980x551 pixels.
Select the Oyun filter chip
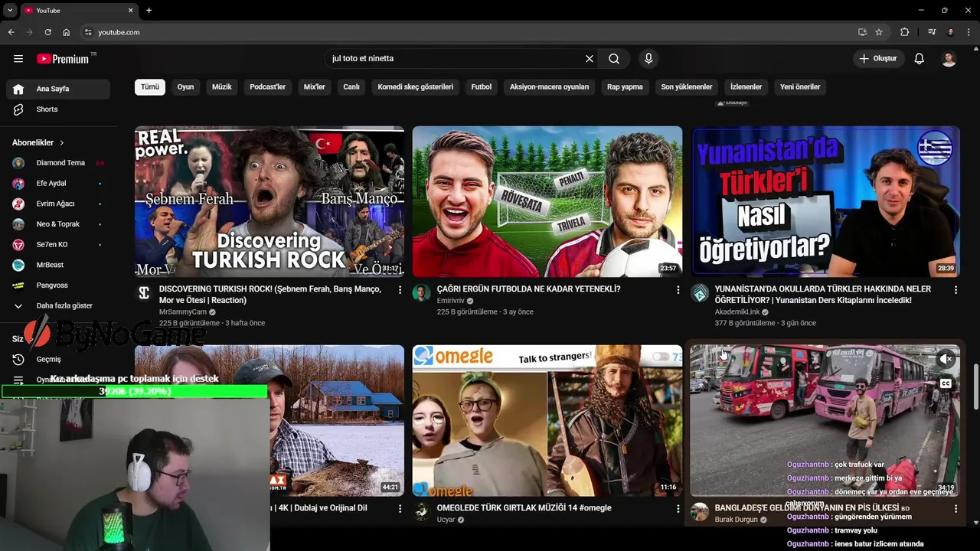(x=185, y=86)
